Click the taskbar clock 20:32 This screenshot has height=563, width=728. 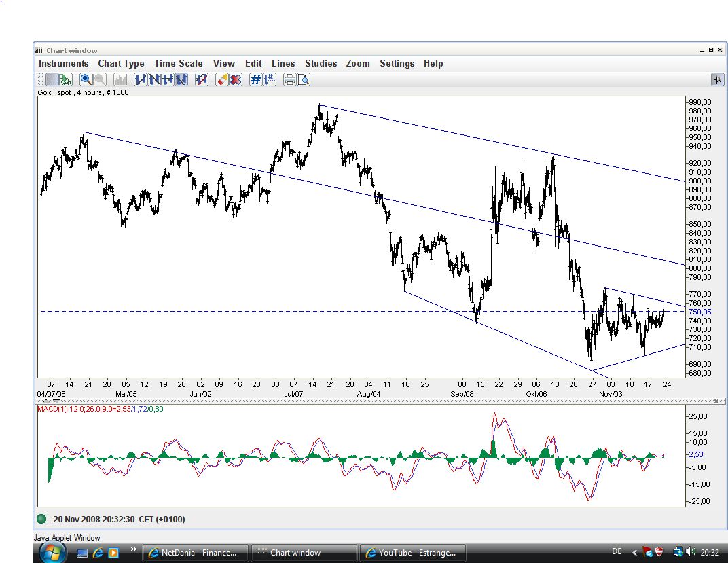click(710, 552)
